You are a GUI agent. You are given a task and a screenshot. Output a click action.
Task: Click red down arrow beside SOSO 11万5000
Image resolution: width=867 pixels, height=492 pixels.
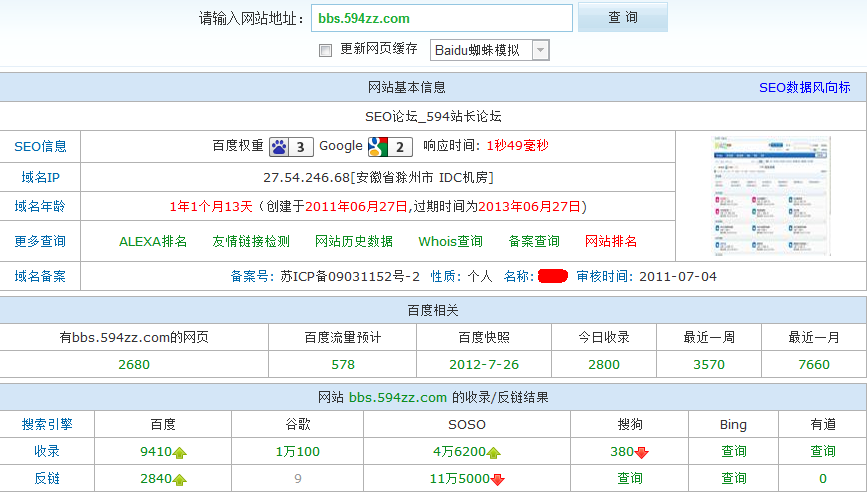click(x=497, y=479)
